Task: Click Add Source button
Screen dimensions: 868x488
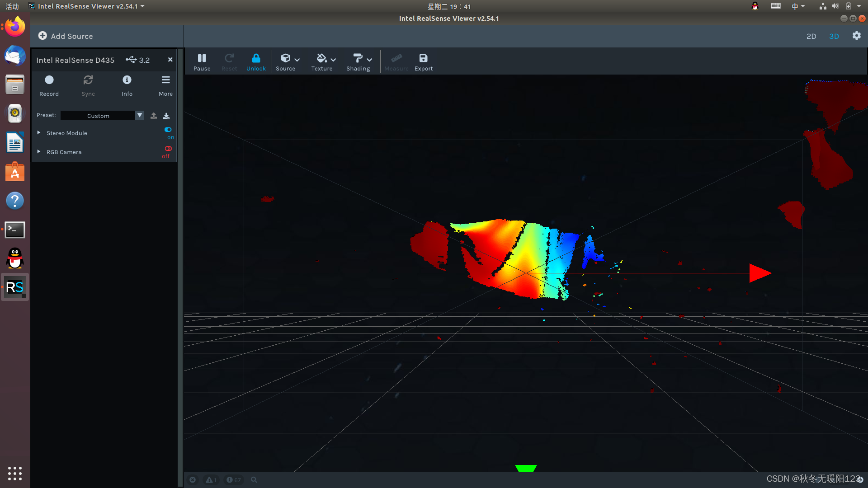Action: point(66,36)
